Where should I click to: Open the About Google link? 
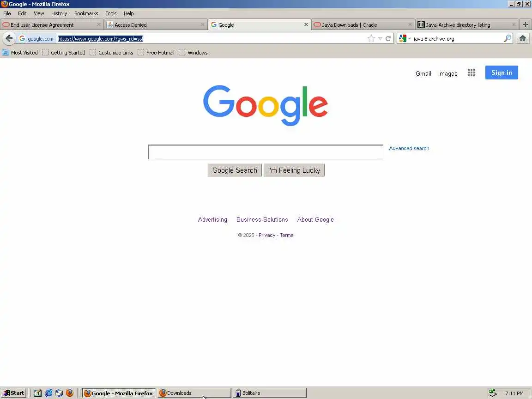pyautogui.click(x=315, y=219)
